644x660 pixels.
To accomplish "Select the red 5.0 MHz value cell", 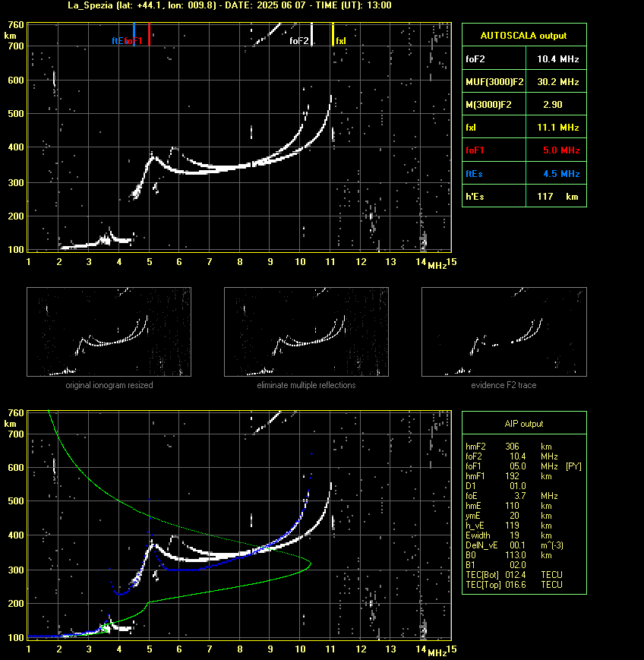I will (556, 150).
